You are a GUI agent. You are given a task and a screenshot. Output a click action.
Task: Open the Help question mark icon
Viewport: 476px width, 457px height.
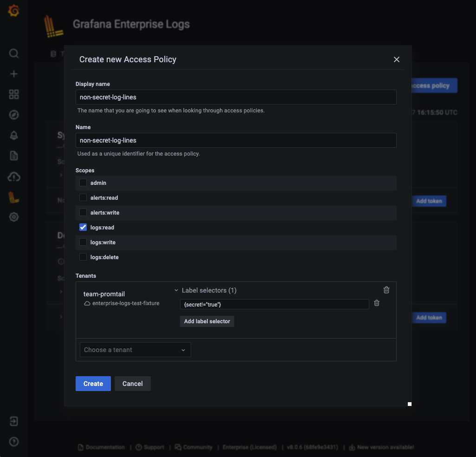[13, 441]
